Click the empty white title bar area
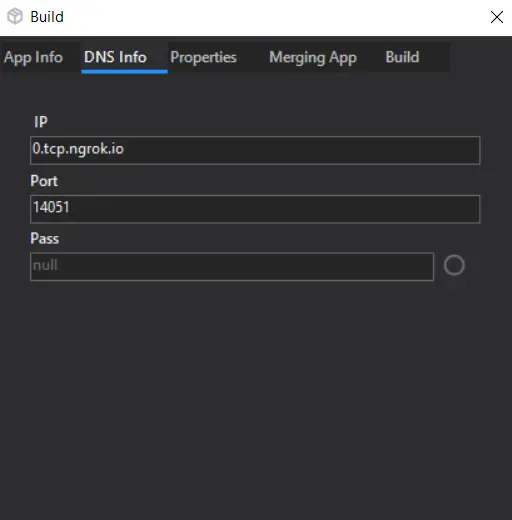This screenshot has height=520, width=512. (277, 17)
